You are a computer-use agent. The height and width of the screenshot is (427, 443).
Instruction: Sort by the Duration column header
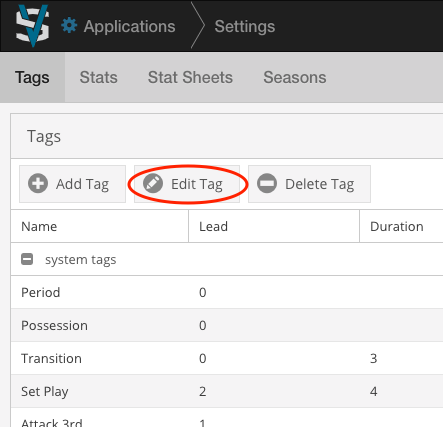[x=401, y=226]
